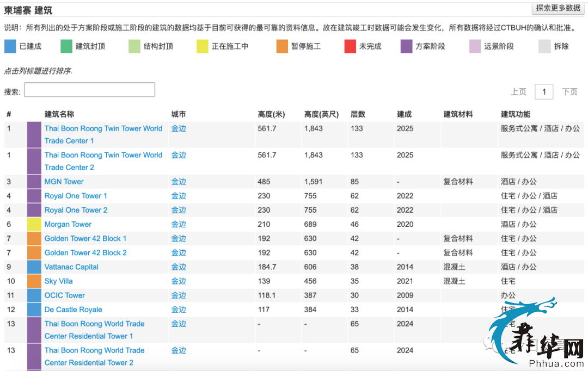Click yellow status swatch of Morgan Tower row
The width and height of the screenshot is (588, 371).
(34, 225)
